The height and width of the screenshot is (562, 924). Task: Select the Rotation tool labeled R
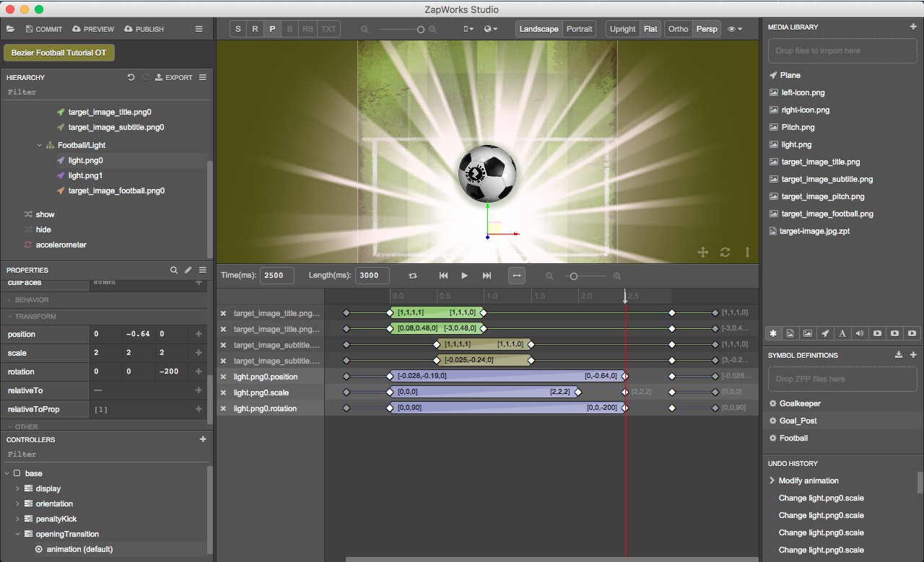tap(255, 29)
